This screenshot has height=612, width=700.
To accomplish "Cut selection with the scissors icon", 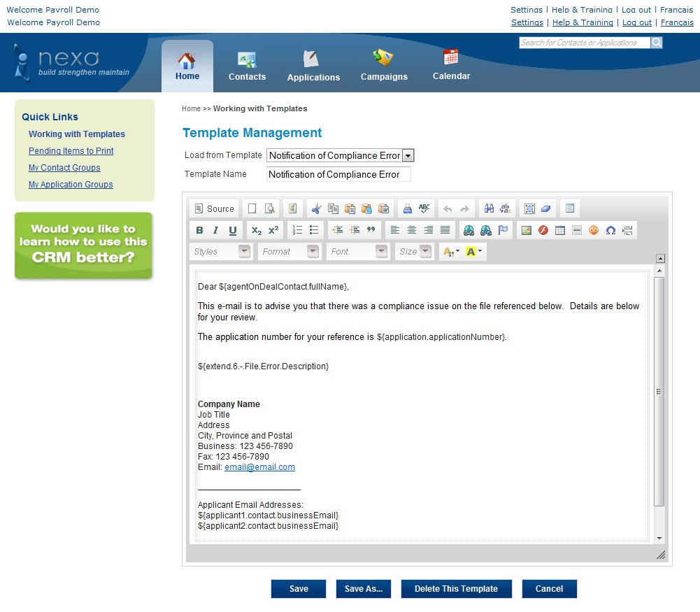I will [x=316, y=208].
